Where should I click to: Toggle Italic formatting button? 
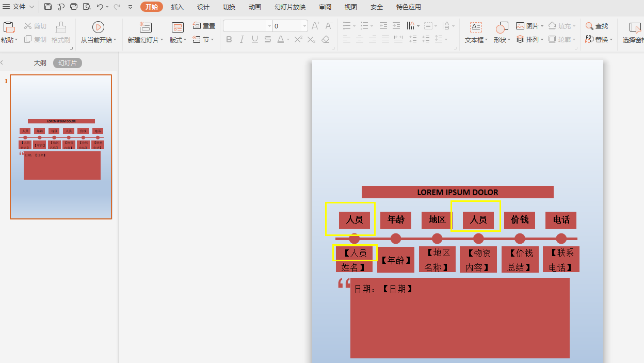[242, 39]
